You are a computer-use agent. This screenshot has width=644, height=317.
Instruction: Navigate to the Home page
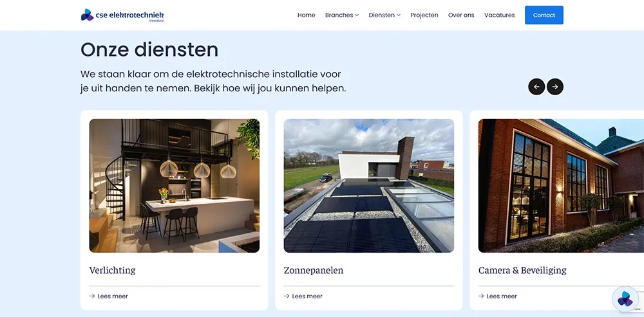(307, 15)
